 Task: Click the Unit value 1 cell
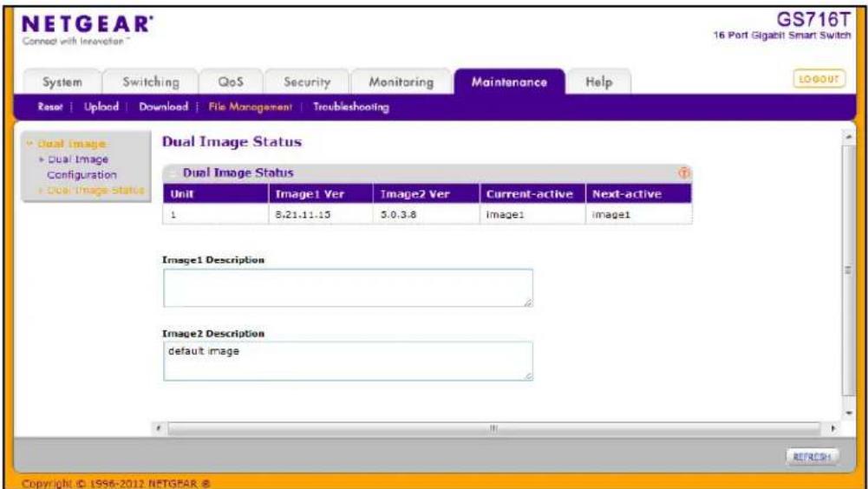click(x=215, y=214)
